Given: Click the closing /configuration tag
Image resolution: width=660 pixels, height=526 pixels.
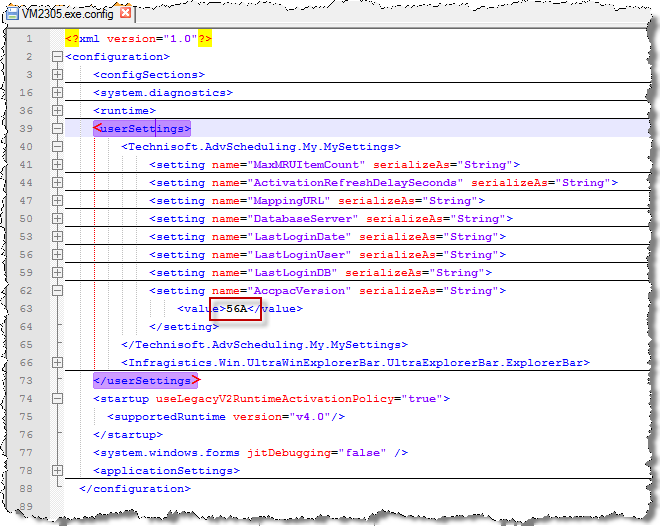Looking at the screenshot, I should click(135, 489).
